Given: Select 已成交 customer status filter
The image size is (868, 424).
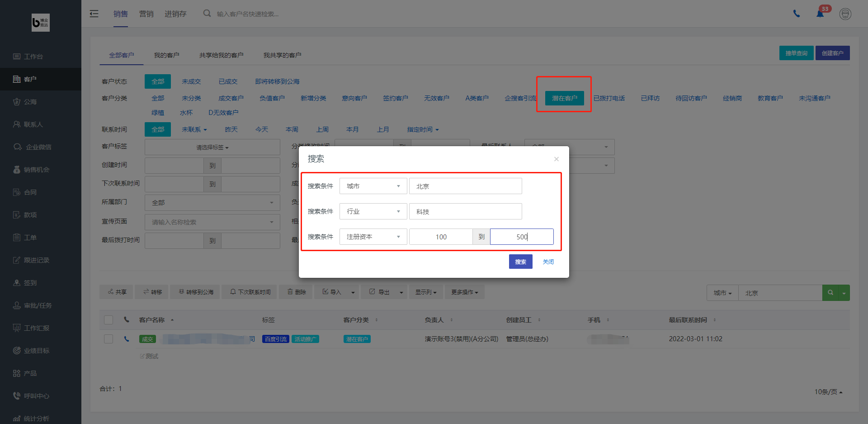Looking at the screenshot, I should (228, 81).
